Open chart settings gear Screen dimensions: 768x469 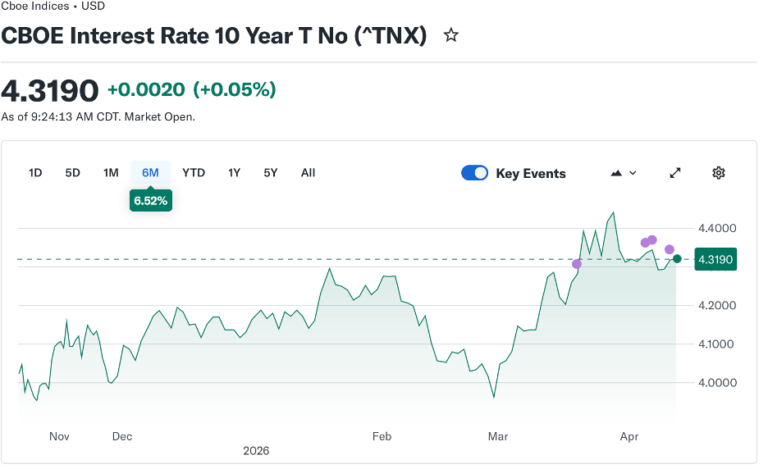(718, 173)
